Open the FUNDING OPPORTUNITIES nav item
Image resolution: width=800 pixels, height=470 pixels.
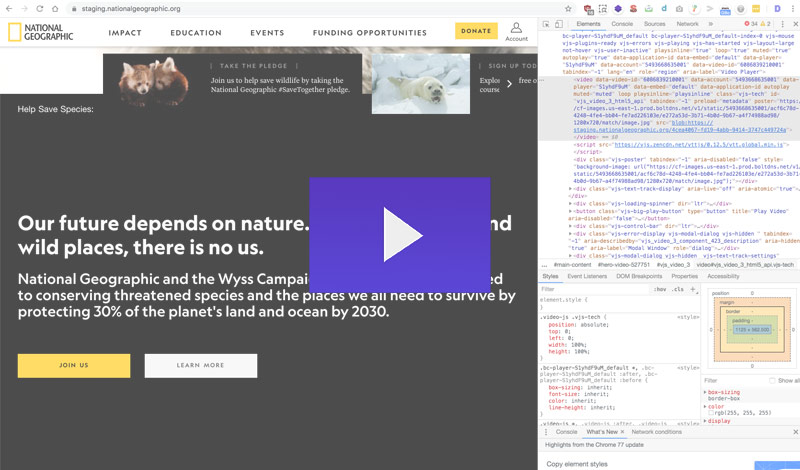click(x=369, y=33)
